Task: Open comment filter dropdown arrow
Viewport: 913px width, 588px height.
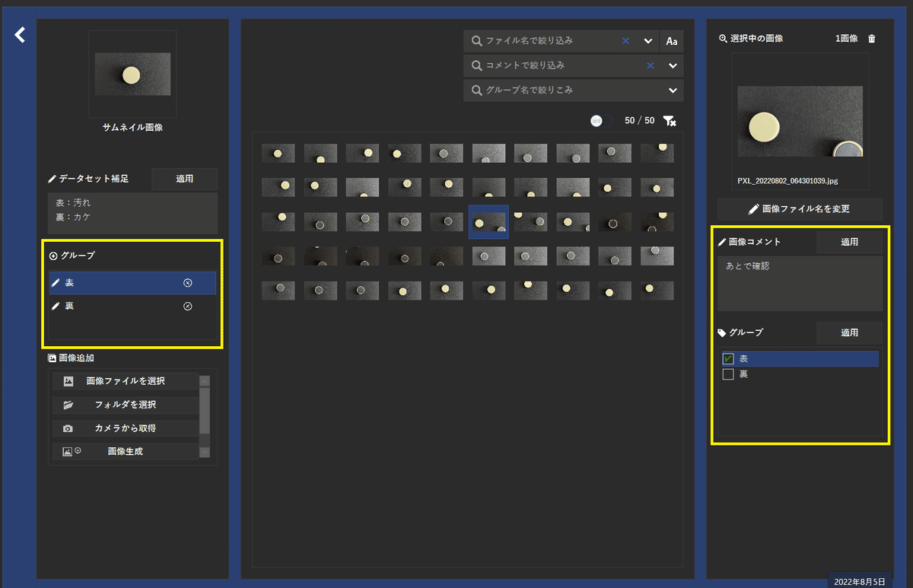Action: pos(673,66)
